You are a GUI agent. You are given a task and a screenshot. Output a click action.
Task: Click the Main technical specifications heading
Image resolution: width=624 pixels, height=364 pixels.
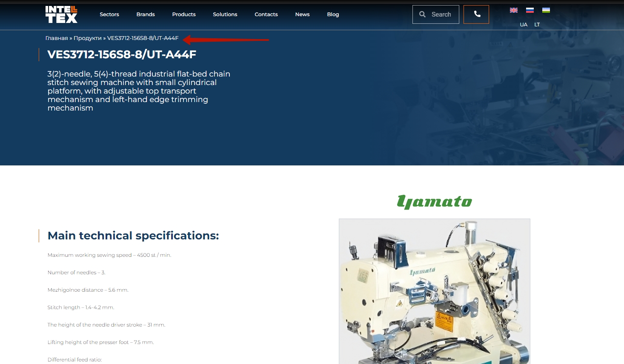(133, 236)
